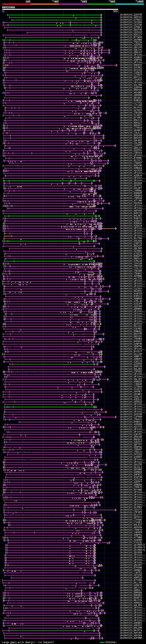Click hit label UniRef100_A7QZX4
This screenshot has width=146, height=644.
point(131,254)
